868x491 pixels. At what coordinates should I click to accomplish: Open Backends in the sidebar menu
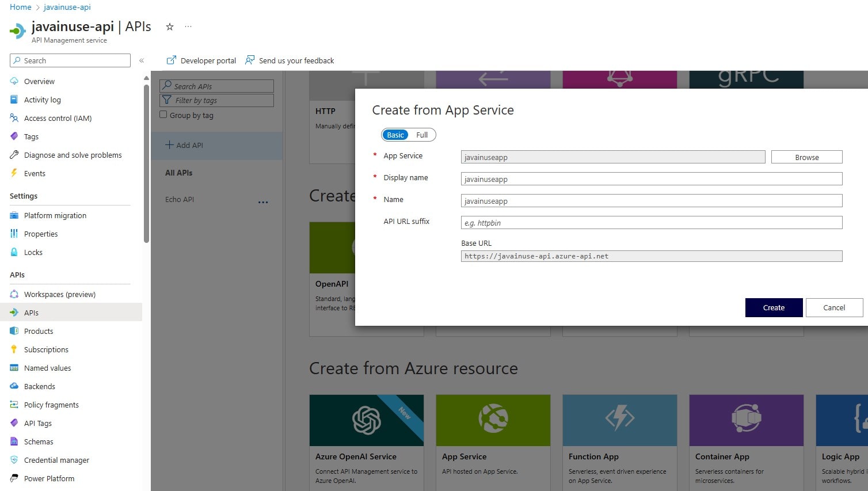pos(71,386)
